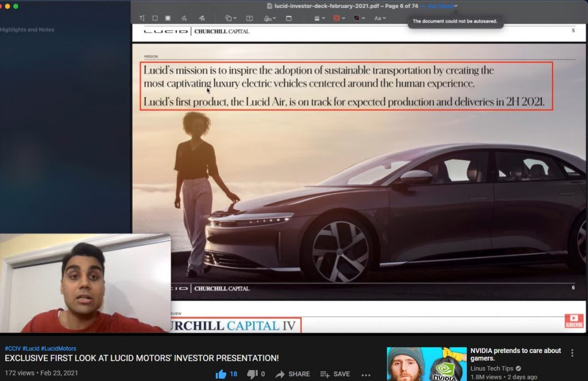Image resolution: width=588 pixels, height=381 pixels.
Task: Click the webcam picture-in-picture overlay
Action: pos(85,283)
